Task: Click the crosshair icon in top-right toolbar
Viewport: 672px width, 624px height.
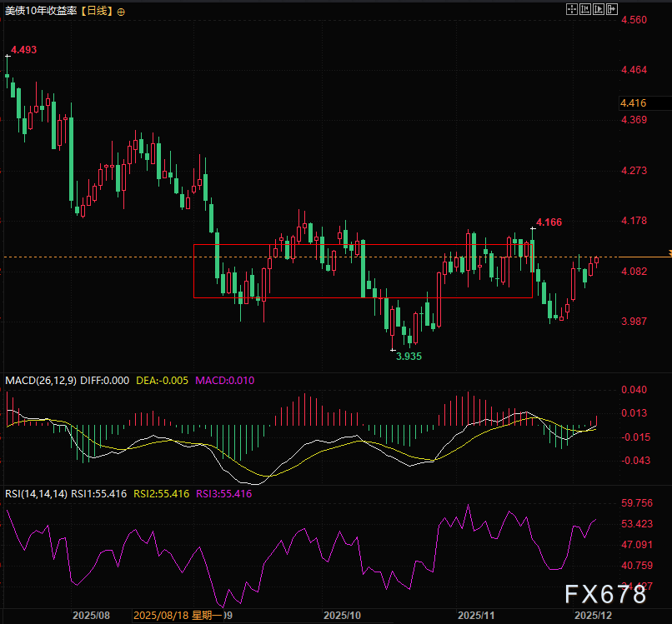Action: (572, 10)
